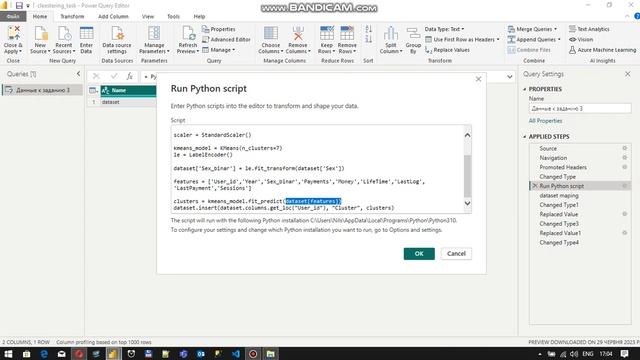This screenshot has height=360, width=640.
Task: Close the Query Settings pane
Action: 627,74
